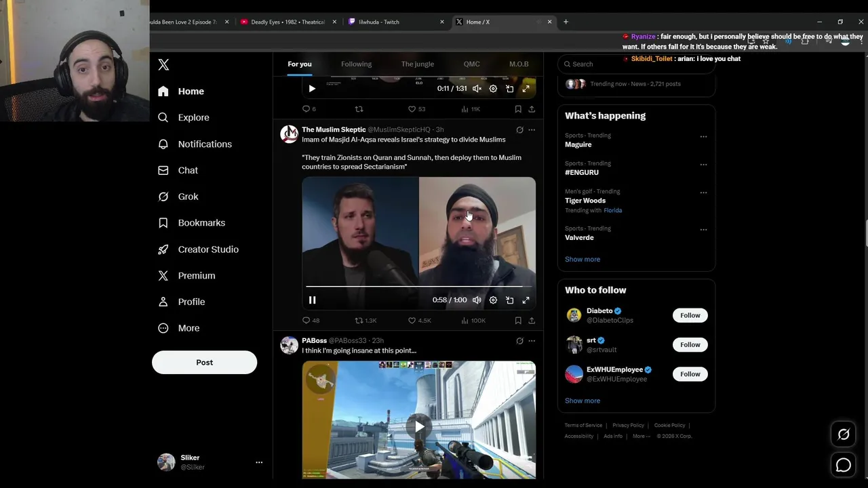
Task: Bookmark the top post with 11K views
Action: pyautogui.click(x=518, y=108)
